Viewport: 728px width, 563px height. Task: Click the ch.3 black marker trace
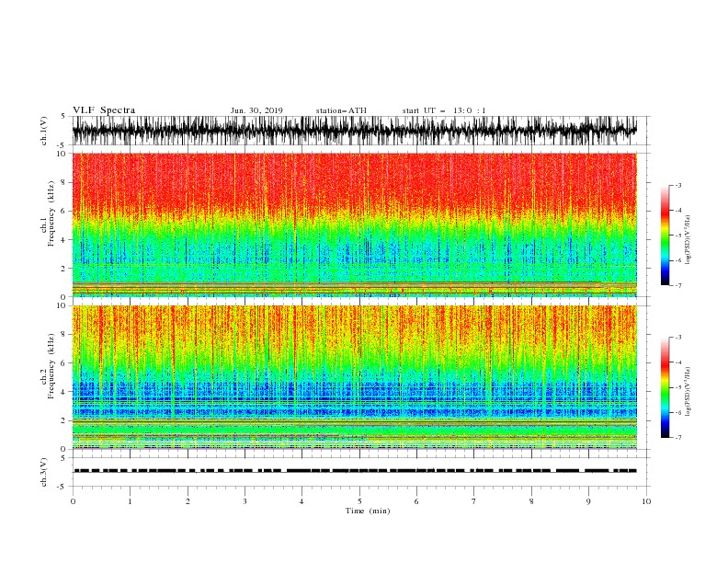[x=355, y=471]
